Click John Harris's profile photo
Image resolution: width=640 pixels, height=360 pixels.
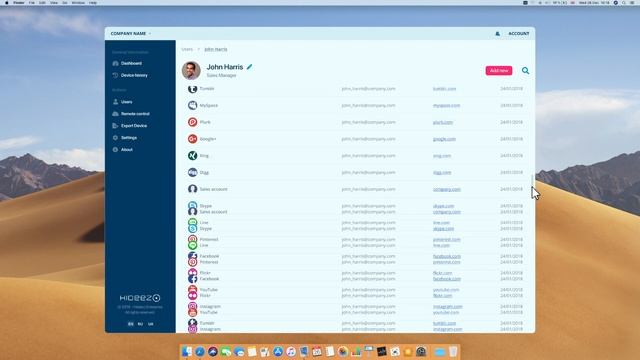191,70
